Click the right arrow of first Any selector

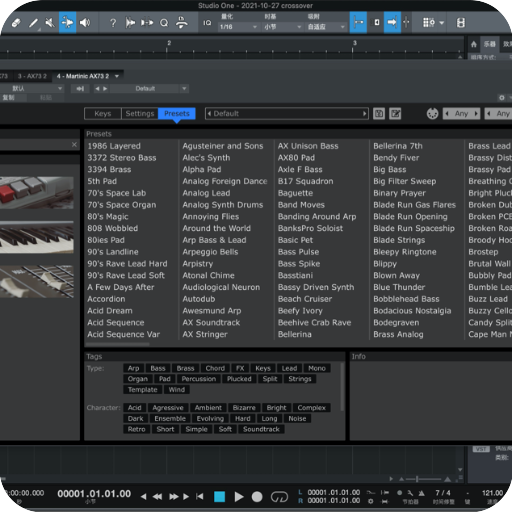coord(476,114)
